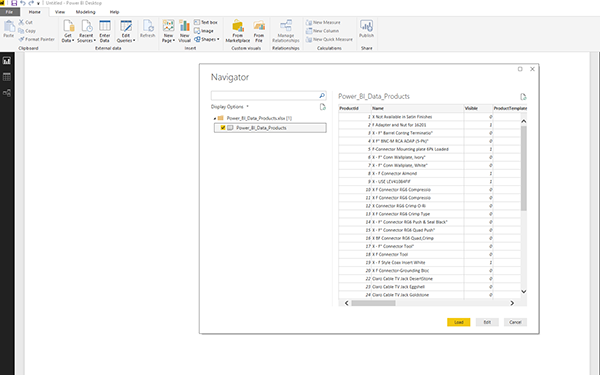The width and height of the screenshot is (600, 375).
Task: Switch to Data view in left sidebar
Action: 7,77
